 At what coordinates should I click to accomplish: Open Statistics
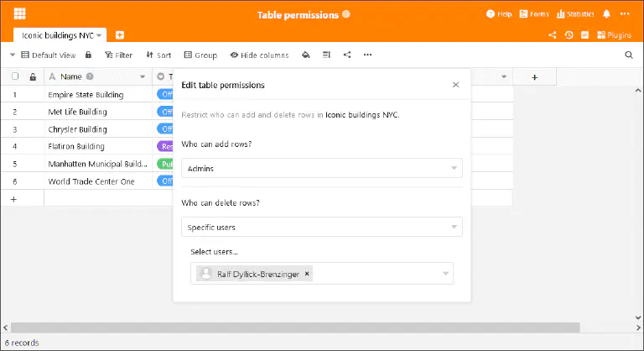575,14
